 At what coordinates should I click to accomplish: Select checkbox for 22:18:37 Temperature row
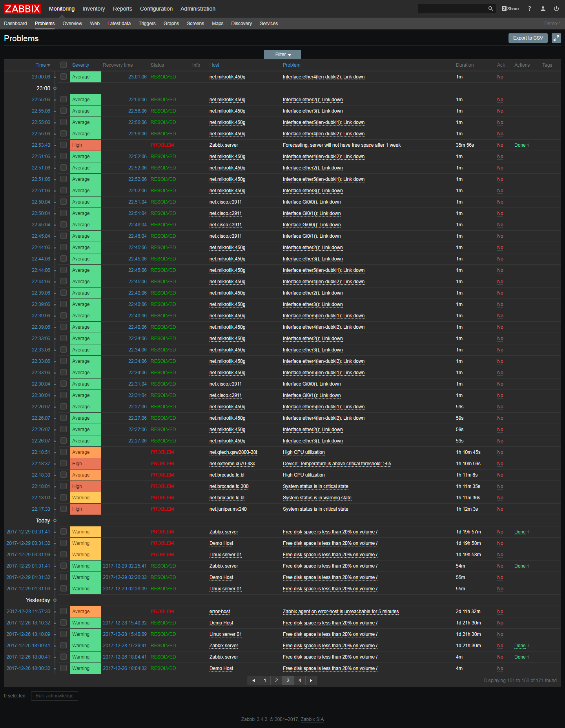[x=64, y=463]
